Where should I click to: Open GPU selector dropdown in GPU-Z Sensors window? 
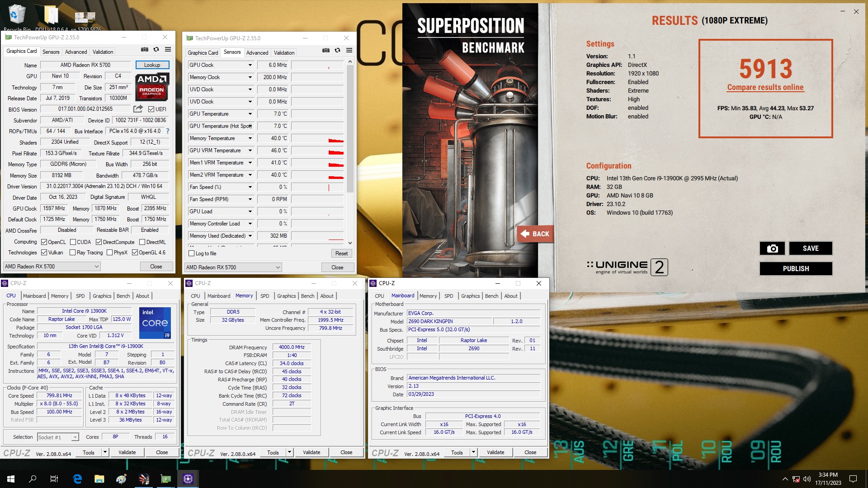pyautogui.click(x=233, y=267)
